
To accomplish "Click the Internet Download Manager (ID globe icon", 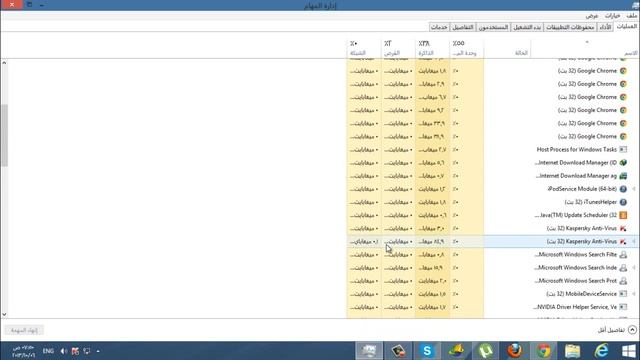I will (623, 163).
